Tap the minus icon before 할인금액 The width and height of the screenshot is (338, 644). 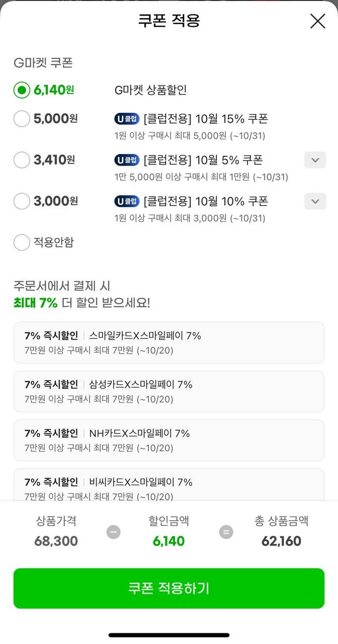114,532
